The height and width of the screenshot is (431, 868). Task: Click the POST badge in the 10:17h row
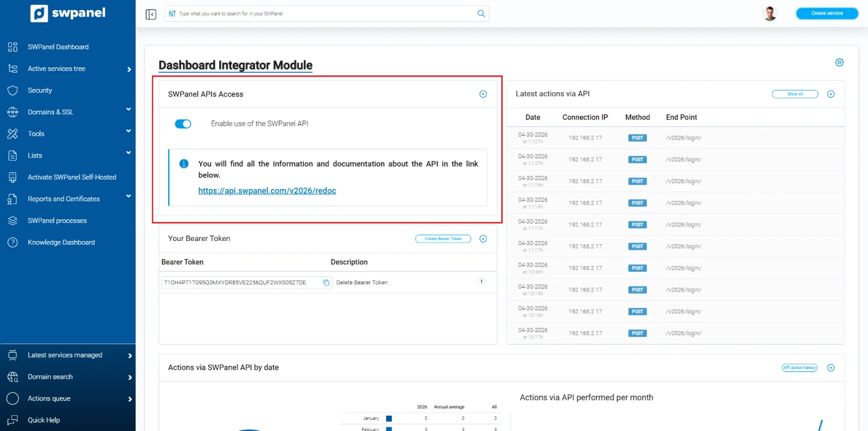click(637, 333)
